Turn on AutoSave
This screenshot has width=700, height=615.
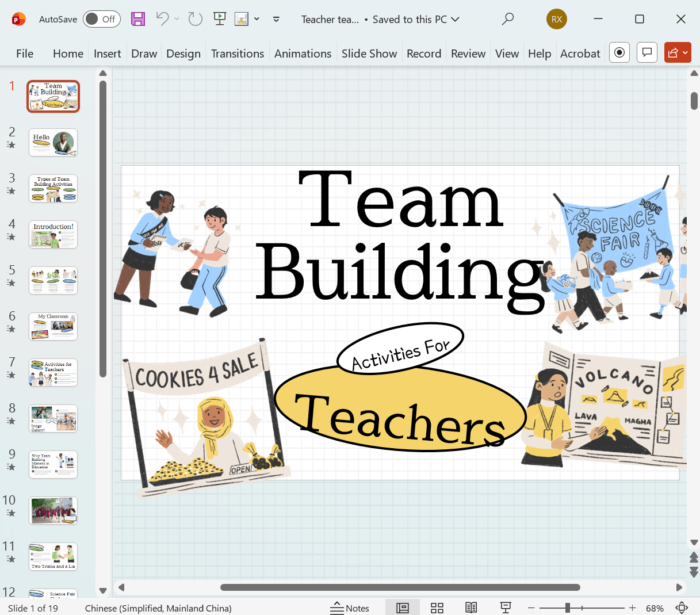pos(101,19)
